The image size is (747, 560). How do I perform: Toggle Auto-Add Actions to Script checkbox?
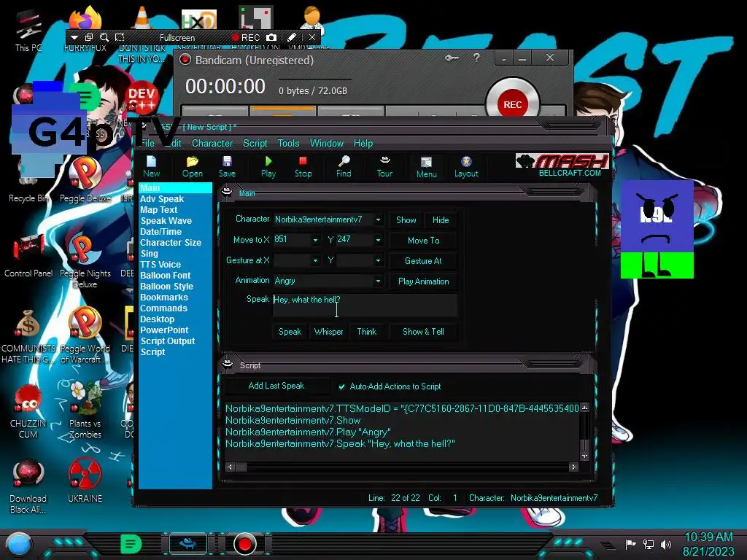coord(341,386)
